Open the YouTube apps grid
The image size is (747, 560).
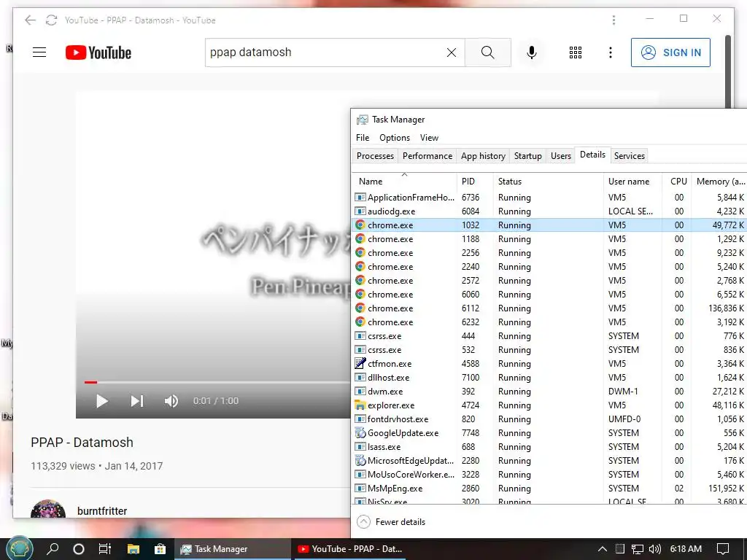pos(576,52)
